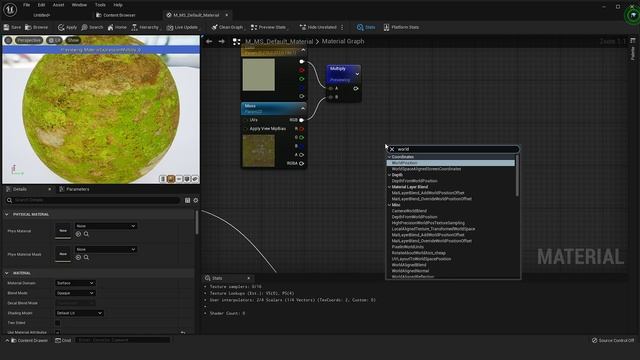Close the Details tab
Viewport: 640px width, 360px height.
pos(49,189)
